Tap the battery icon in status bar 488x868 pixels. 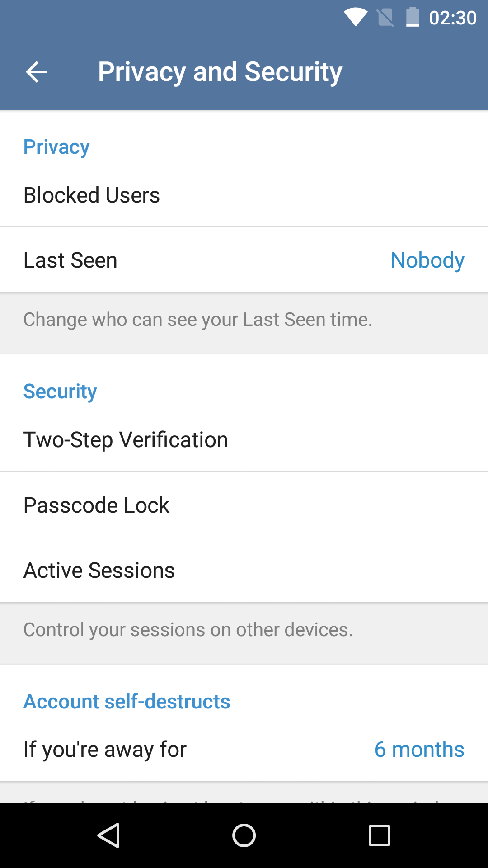[412, 17]
